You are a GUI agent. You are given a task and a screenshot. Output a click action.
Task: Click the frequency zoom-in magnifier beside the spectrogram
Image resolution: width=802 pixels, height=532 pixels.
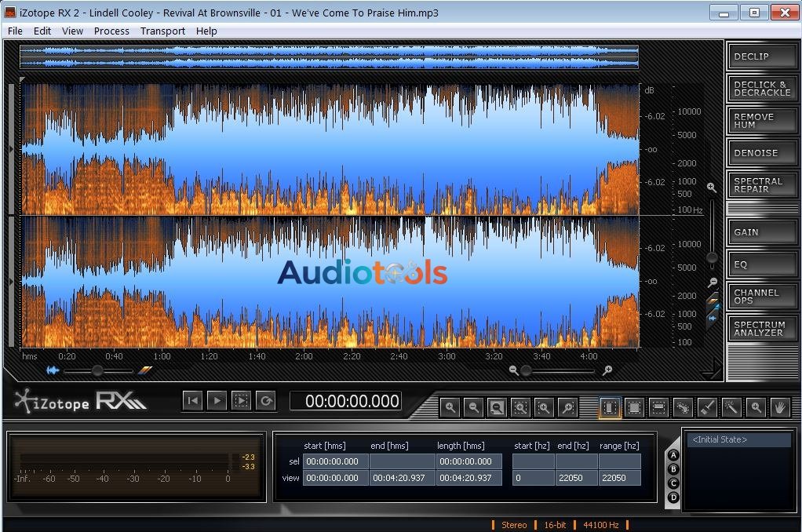711,188
